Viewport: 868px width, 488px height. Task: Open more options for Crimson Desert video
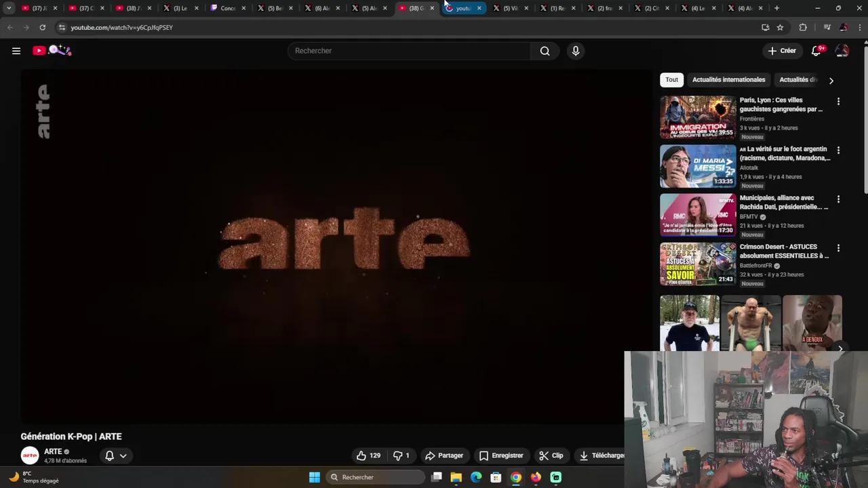point(838,248)
